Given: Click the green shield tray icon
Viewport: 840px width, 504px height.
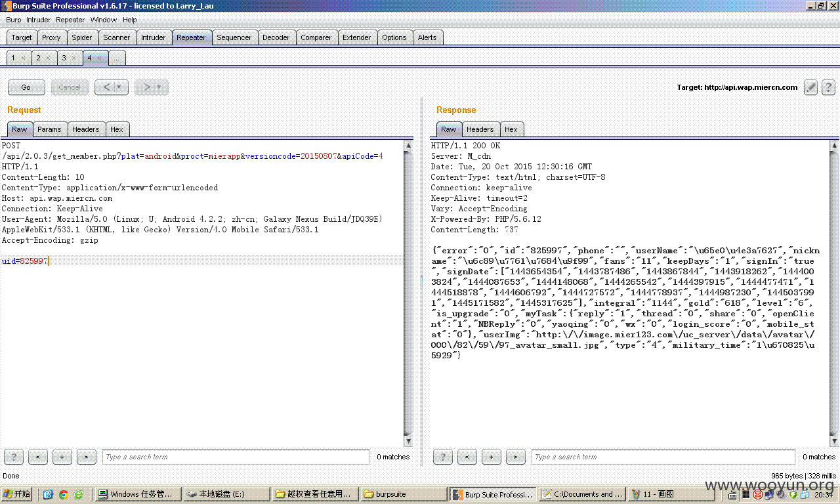Looking at the screenshot, I should click(x=792, y=494).
